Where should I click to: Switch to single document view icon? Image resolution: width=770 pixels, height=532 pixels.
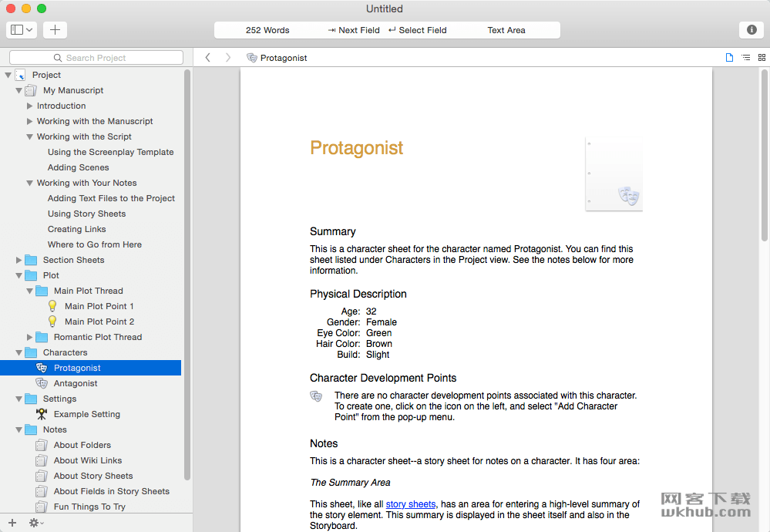(x=729, y=58)
